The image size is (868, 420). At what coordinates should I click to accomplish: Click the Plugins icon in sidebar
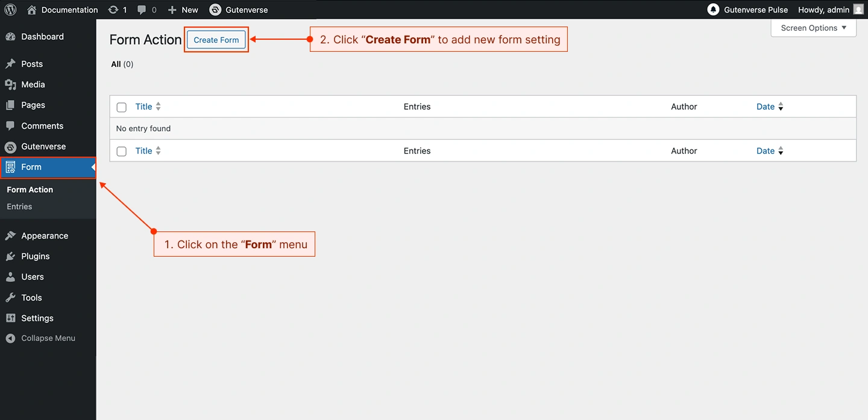[10, 256]
